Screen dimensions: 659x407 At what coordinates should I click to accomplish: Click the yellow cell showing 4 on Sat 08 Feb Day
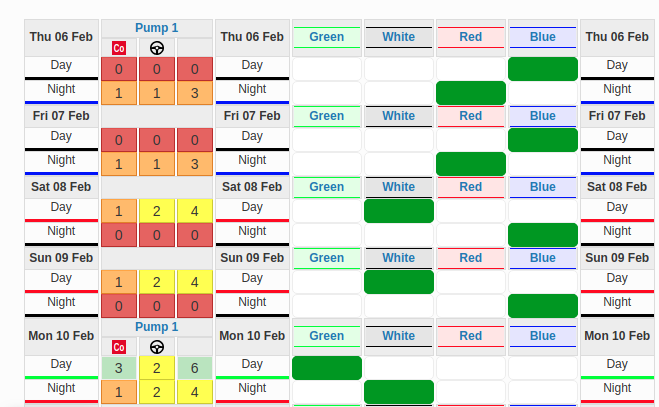click(195, 211)
